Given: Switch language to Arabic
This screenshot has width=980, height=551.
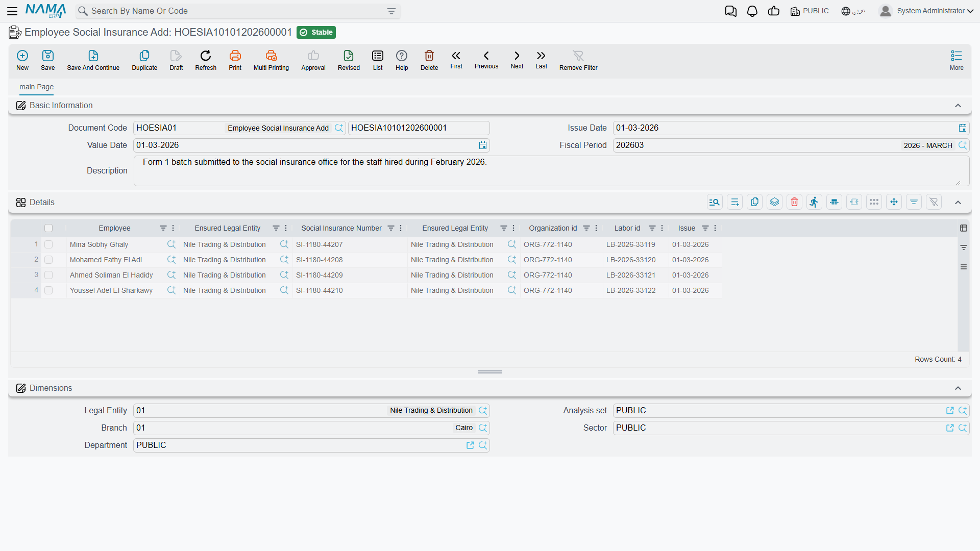Looking at the screenshot, I should pyautogui.click(x=853, y=11).
